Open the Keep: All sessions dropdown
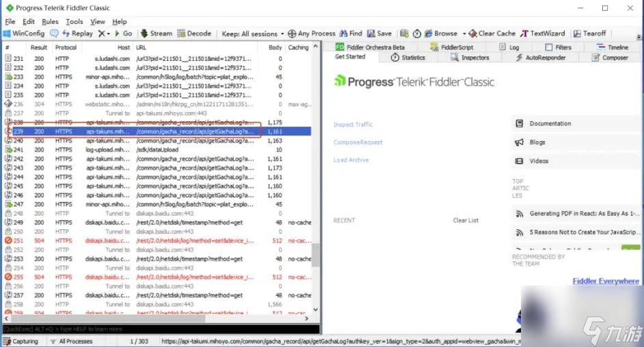Image resolution: width=644 pixels, height=347 pixels. 250,34
